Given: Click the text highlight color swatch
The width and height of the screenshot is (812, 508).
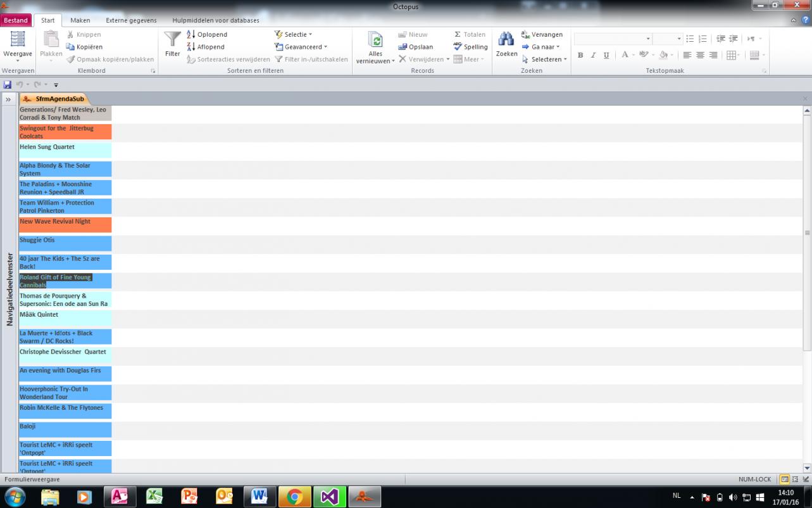Looking at the screenshot, I should (644, 56).
